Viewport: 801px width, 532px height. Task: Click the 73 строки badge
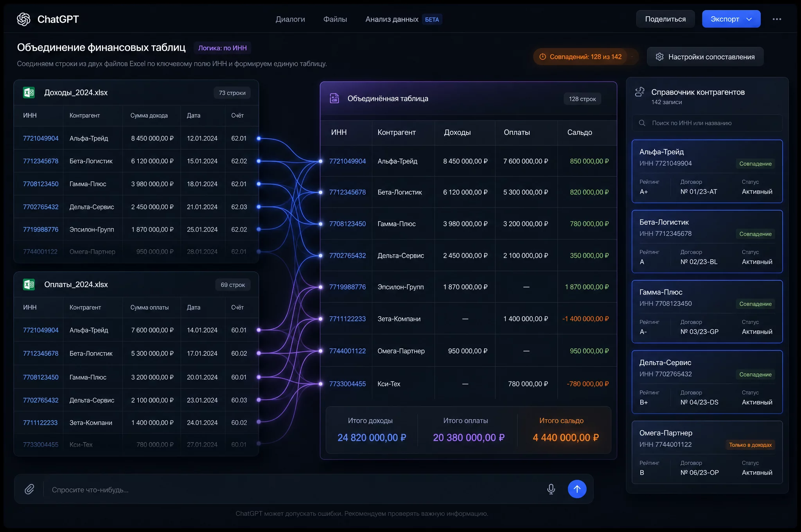(232, 93)
